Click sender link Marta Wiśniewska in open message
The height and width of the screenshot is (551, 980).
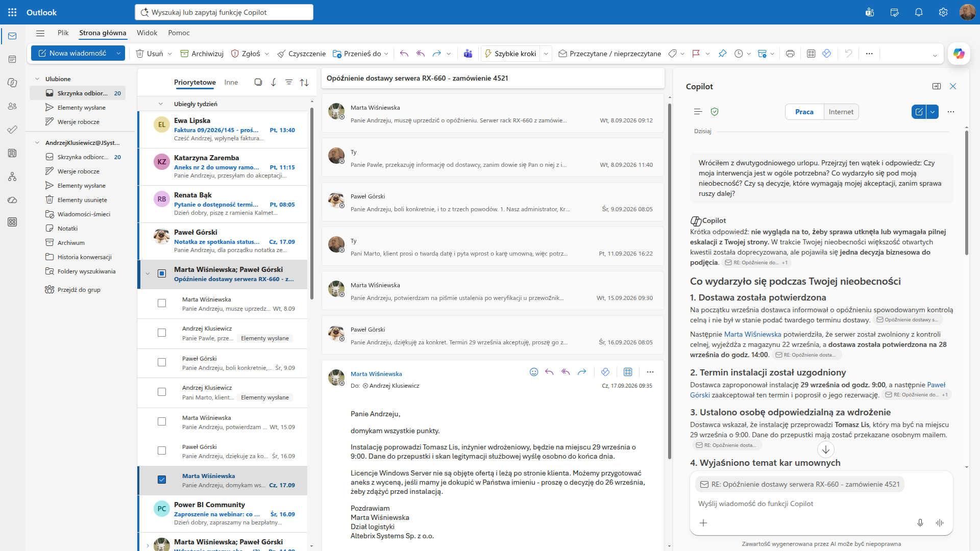coord(376,374)
